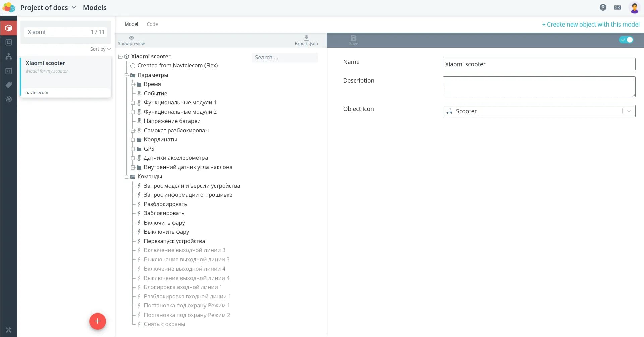The image size is (644, 337).
Task: Toggle the model enabled switch
Action: pos(626,40)
